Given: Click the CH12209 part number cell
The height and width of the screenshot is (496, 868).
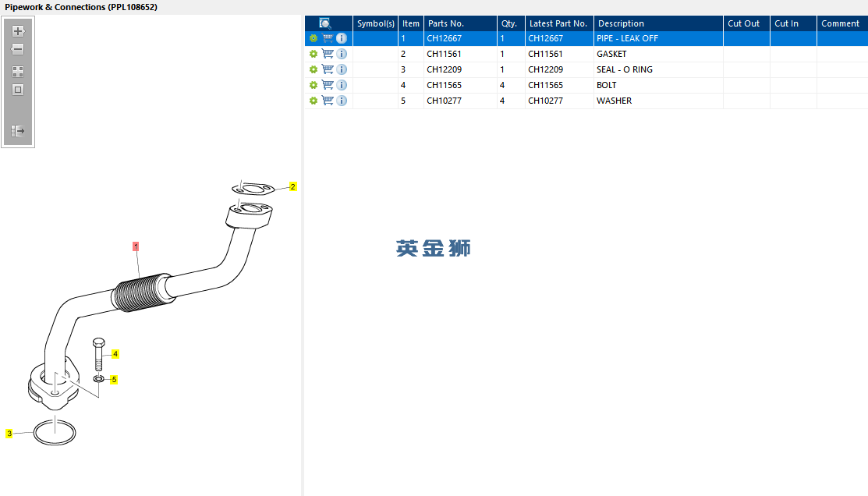Looking at the screenshot, I should (x=444, y=69).
